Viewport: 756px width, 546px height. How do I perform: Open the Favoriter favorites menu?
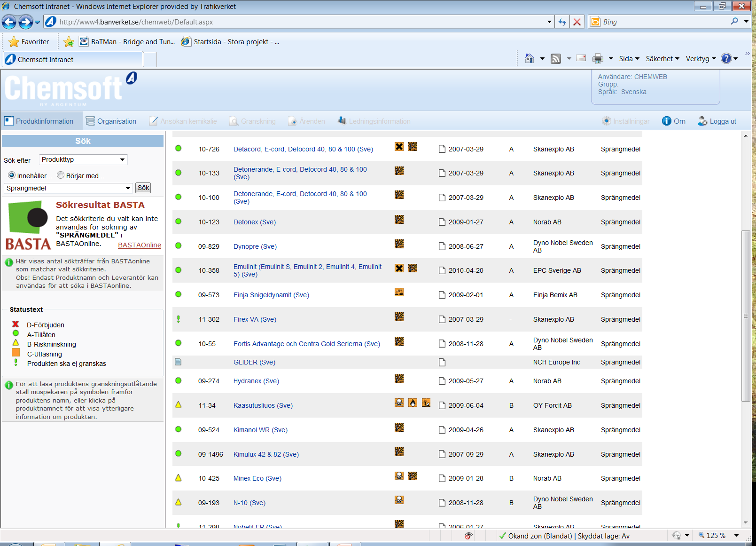(x=29, y=41)
